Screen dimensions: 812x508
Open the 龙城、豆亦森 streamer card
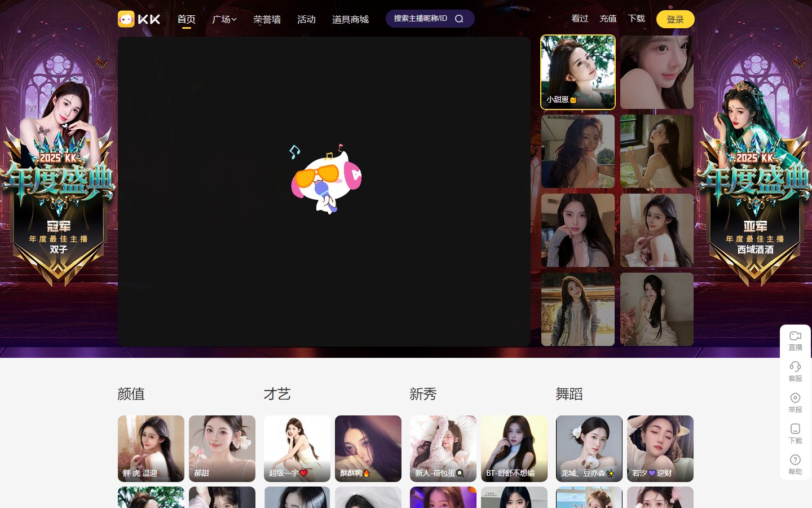(589, 449)
